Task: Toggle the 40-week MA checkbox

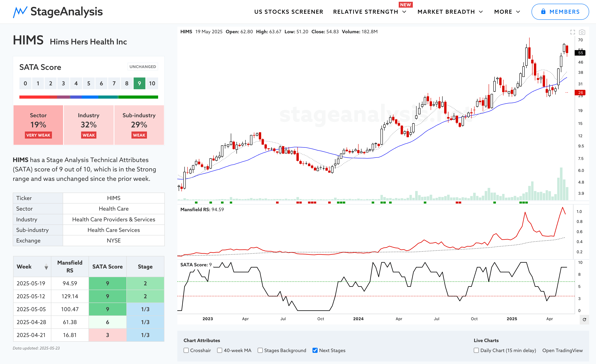Action: click(x=219, y=350)
